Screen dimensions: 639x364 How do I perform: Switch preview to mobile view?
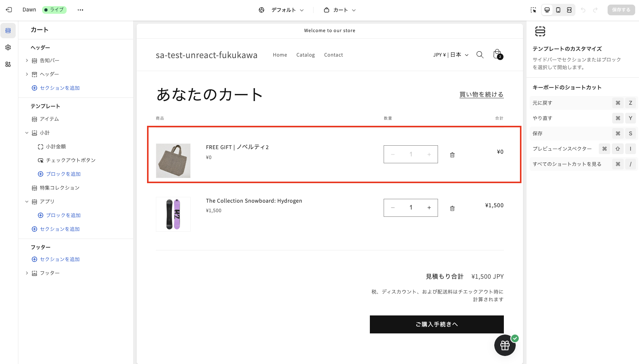(x=558, y=10)
